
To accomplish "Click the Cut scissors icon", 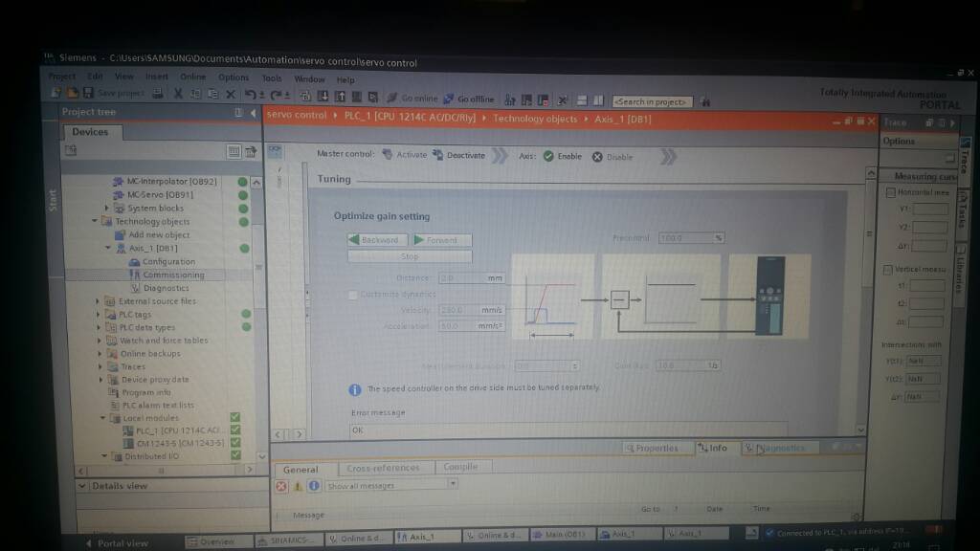I will click(x=178, y=94).
